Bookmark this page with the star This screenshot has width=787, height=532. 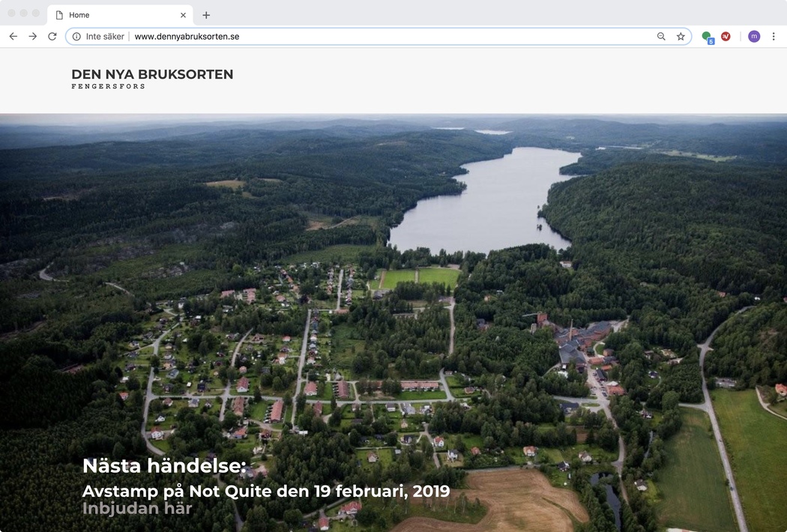click(x=681, y=36)
